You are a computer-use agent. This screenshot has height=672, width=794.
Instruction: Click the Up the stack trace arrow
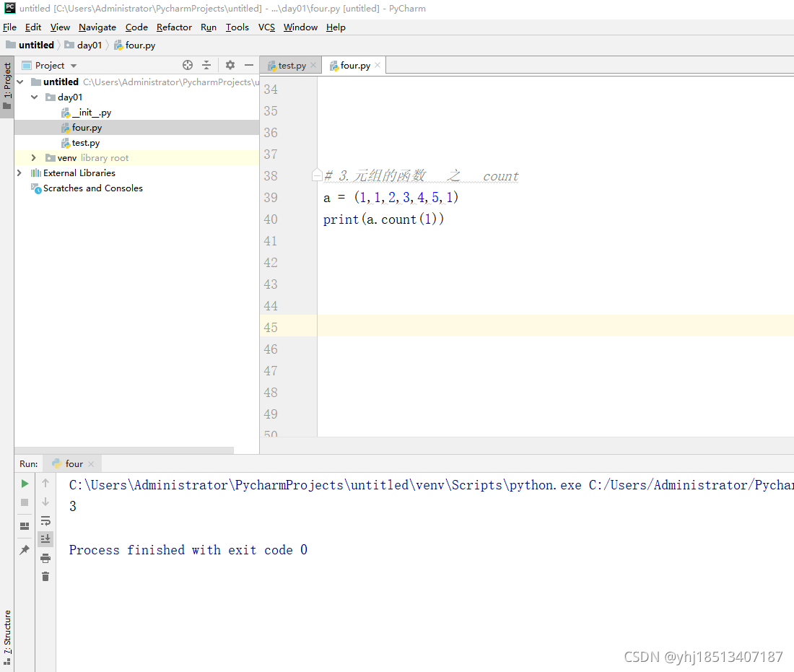point(45,483)
